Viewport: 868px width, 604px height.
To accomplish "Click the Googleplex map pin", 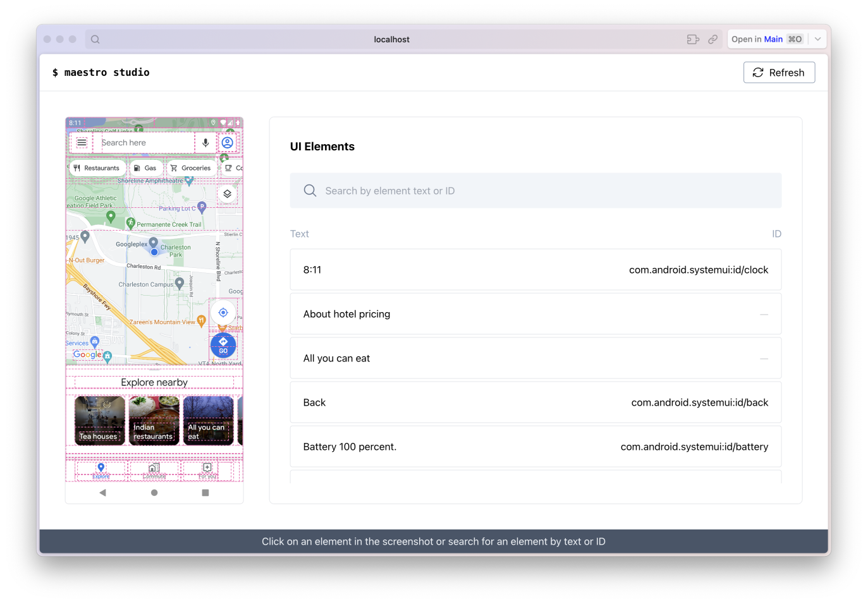I will [x=153, y=243].
